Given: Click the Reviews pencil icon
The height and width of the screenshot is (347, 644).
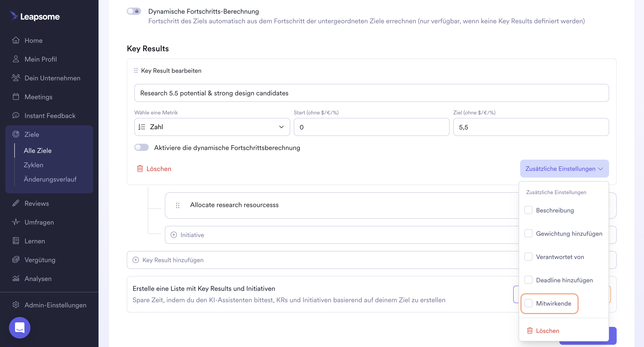Looking at the screenshot, I should tap(16, 203).
